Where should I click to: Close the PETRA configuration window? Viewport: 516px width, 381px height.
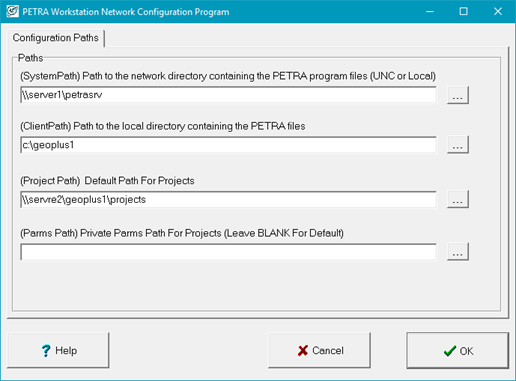tap(498, 12)
